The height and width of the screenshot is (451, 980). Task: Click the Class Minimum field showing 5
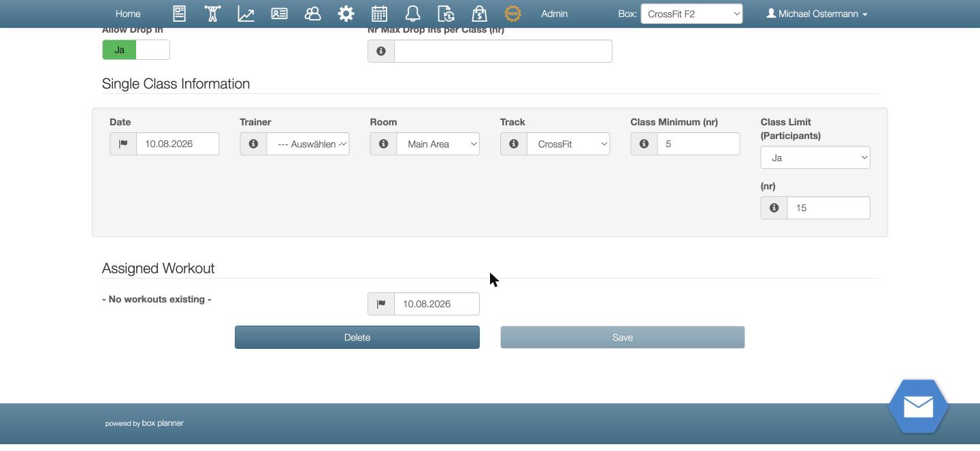[x=698, y=144]
